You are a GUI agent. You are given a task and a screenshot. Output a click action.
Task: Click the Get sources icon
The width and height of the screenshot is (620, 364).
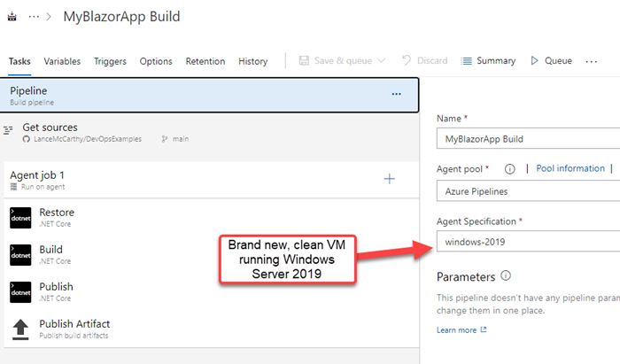(9, 131)
